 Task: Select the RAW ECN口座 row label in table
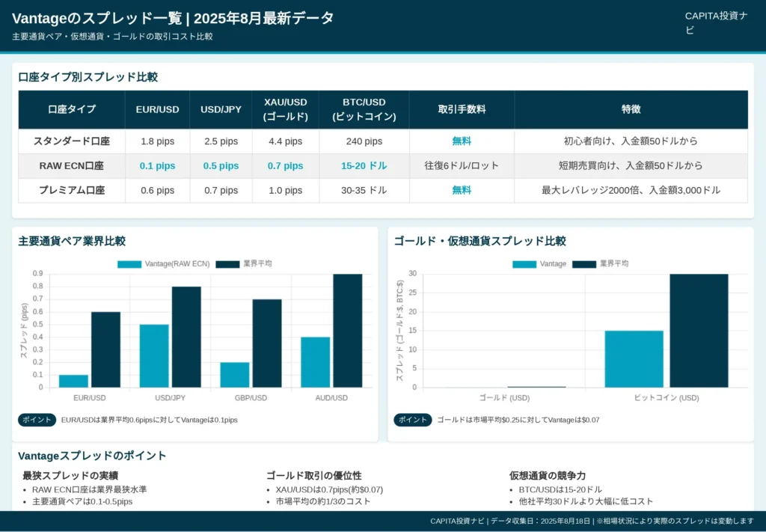[x=72, y=165]
